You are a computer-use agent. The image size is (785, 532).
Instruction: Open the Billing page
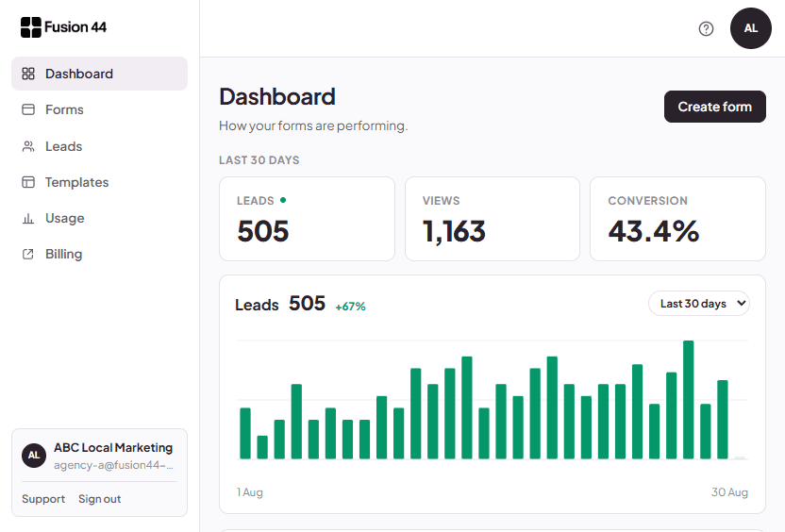pyautogui.click(x=100, y=255)
